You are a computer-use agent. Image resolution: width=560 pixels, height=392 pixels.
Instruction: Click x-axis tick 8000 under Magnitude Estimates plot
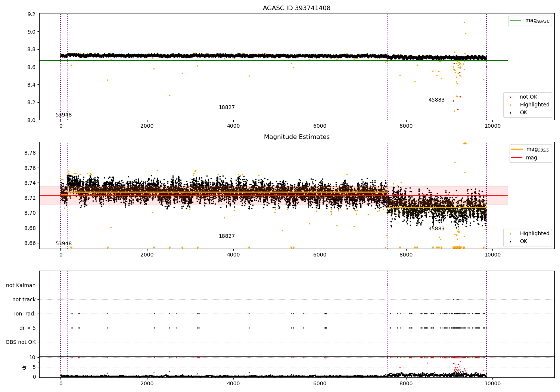406,255
